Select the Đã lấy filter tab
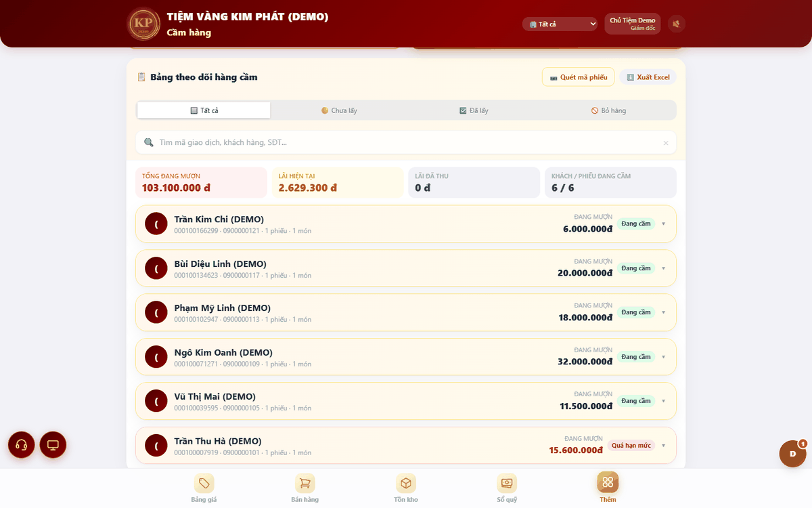Viewport: 812px width, 508px height. point(474,110)
